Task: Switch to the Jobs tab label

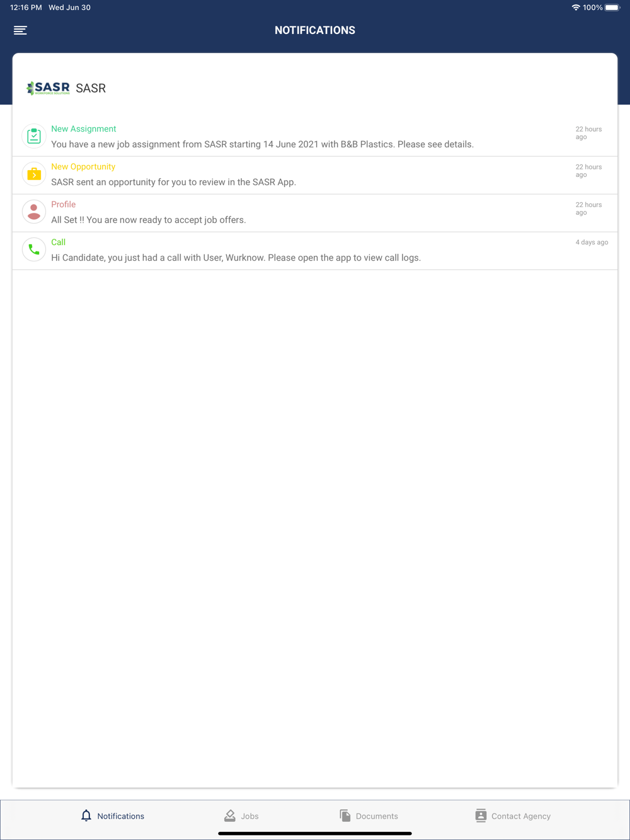Action: pyautogui.click(x=249, y=816)
